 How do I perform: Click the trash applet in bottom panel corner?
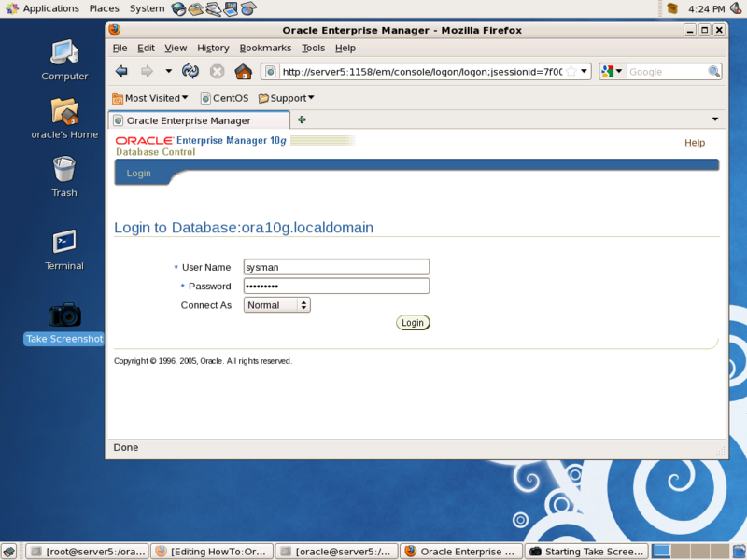click(739, 551)
